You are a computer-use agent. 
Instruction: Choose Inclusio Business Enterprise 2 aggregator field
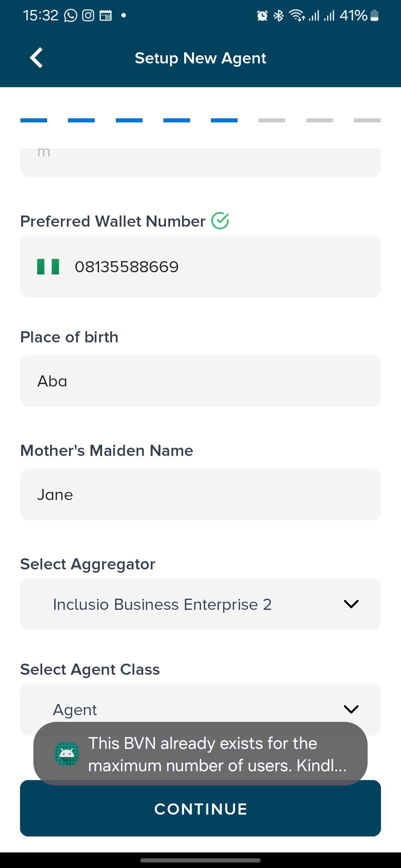click(x=163, y=604)
